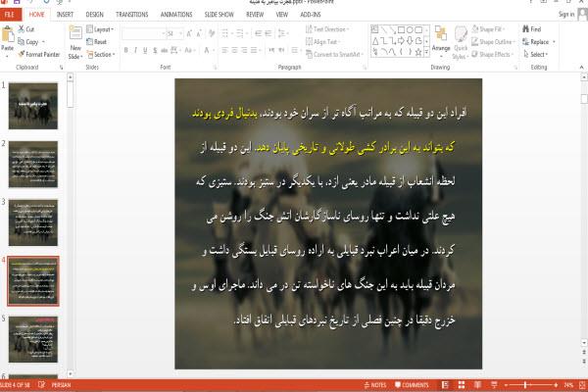This screenshot has width=588, height=392.
Task: Open the font size combo box
Action: tap(174, 33)
